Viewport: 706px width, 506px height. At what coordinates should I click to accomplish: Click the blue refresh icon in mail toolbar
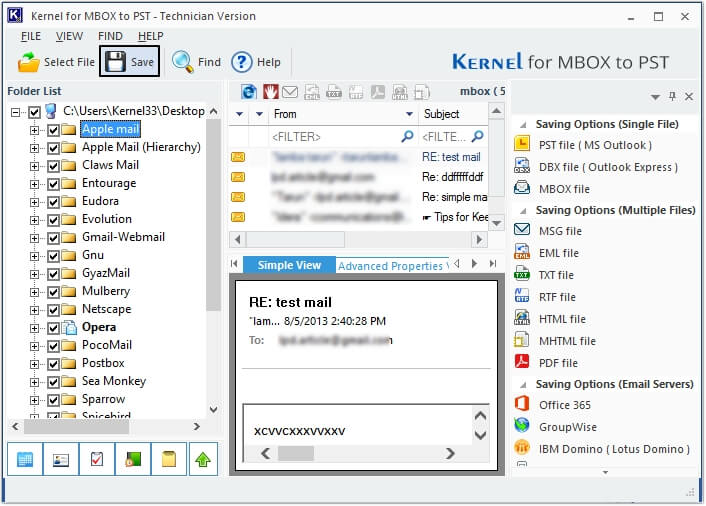[x=249, y=92]
